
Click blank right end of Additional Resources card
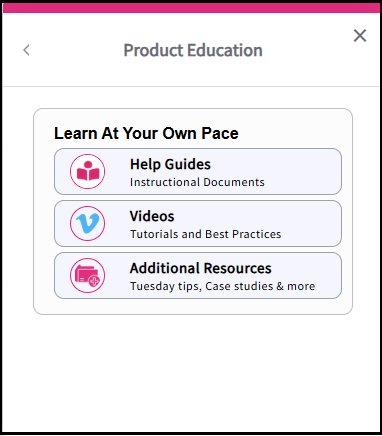[x=328, y=275]
